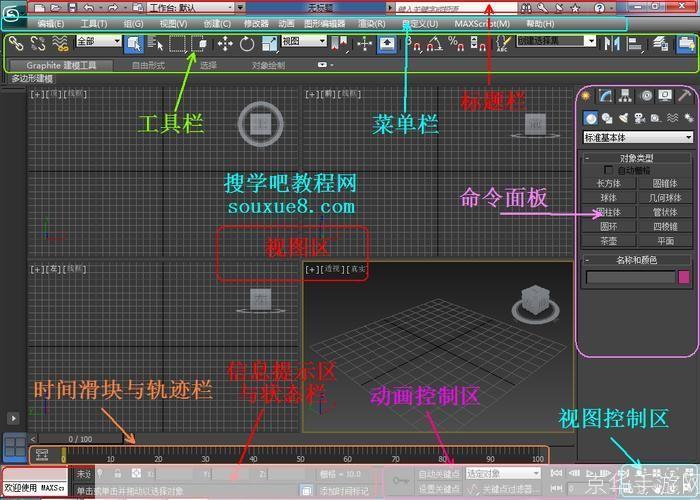This screenshot has width=700, height=500.
Task: Open the 标准基本体 dropdown list
Action: tap(638, 137)
